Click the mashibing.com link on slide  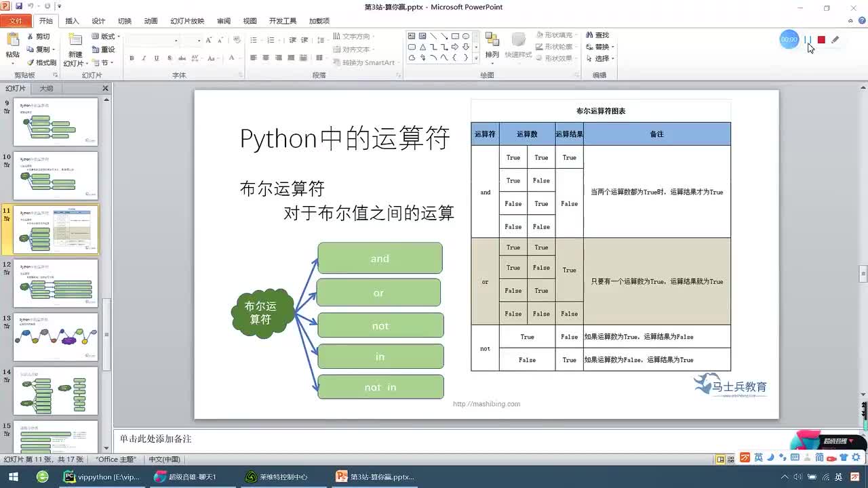(x=486, y=404)
